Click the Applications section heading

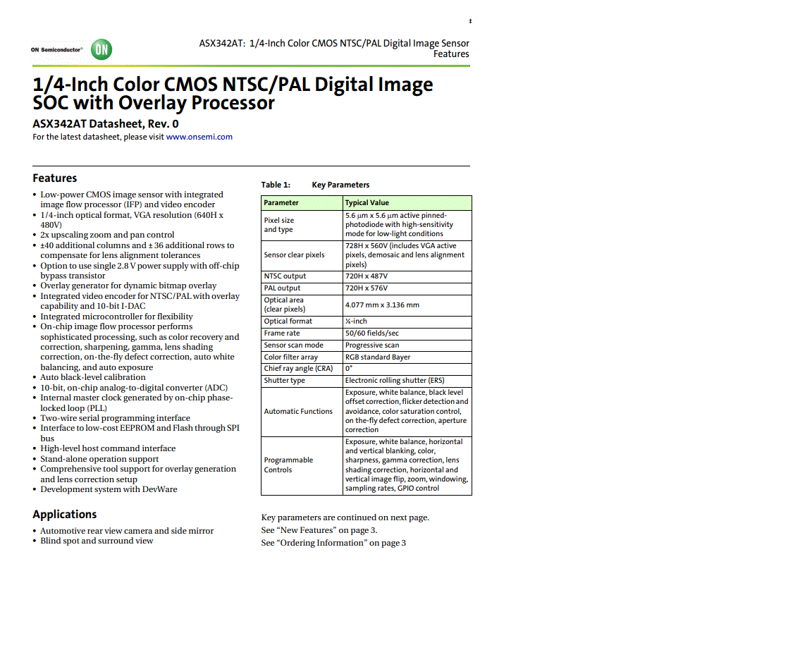pyautogui.click(x=65, y=515)
